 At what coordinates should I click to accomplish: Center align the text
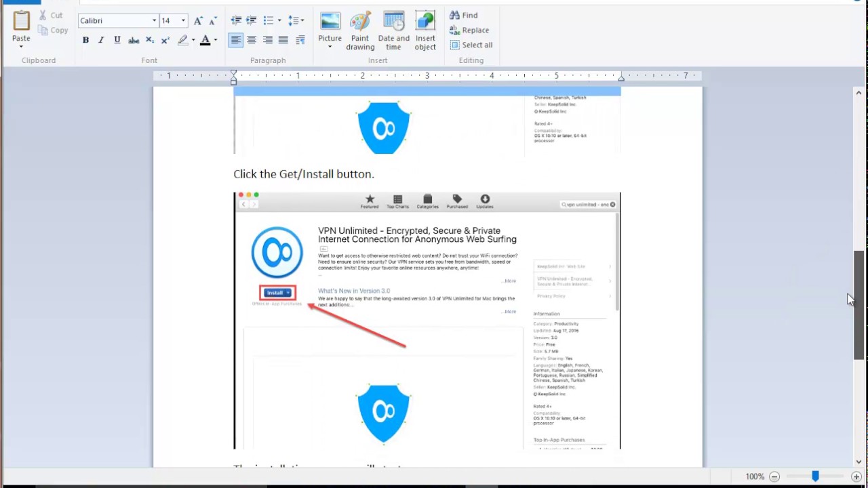252,41
